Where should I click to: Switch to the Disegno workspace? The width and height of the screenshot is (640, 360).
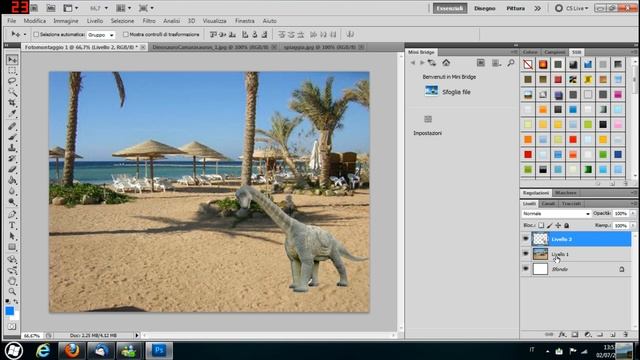pos(484,8)
